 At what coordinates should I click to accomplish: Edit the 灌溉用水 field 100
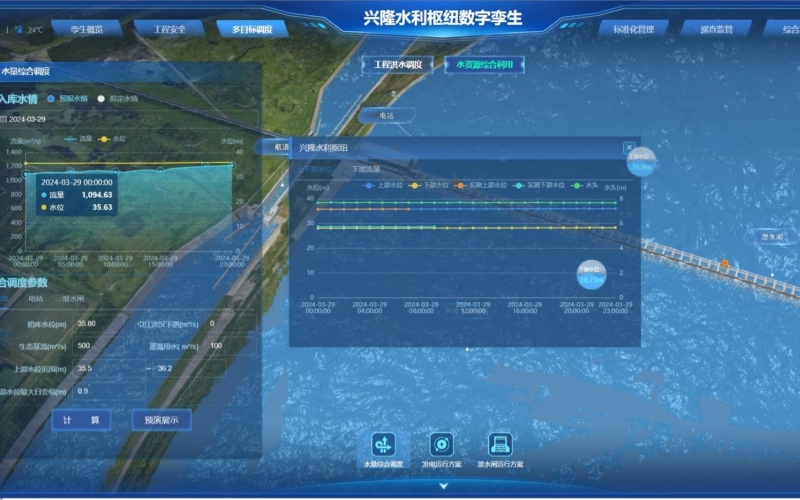(x=230, y=345)
